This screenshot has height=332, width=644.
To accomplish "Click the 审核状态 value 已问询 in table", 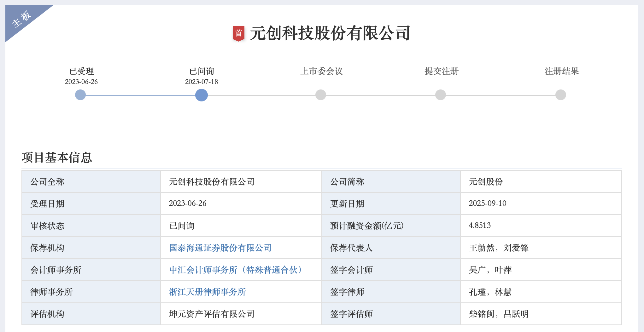I will pos(182,226).
